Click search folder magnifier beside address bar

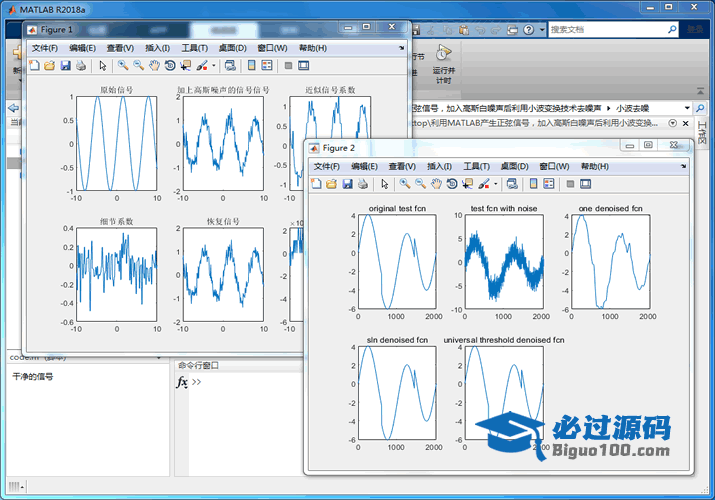coord(700,108)
